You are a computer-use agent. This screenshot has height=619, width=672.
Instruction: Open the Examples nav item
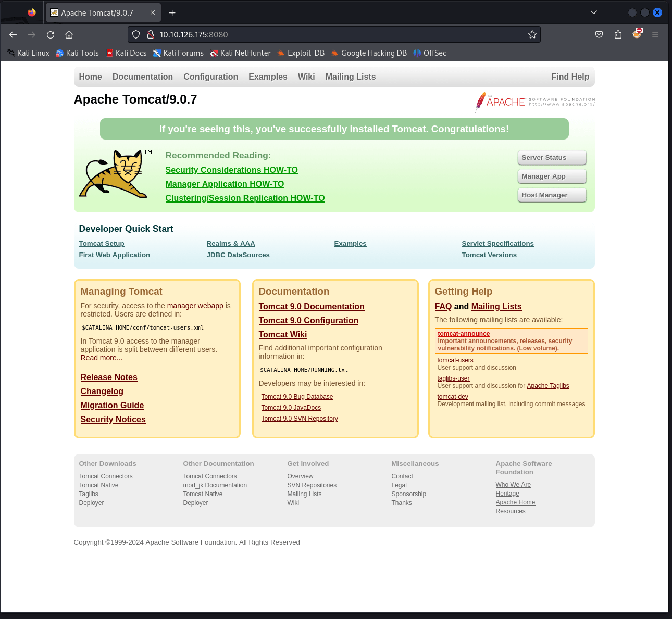click(x=268, y=77)
